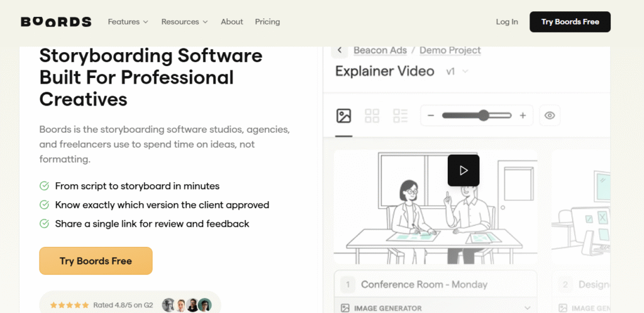This screenshot has width=644, height=313.
Task: Open the Pricing page
Action: coord(267,22)
